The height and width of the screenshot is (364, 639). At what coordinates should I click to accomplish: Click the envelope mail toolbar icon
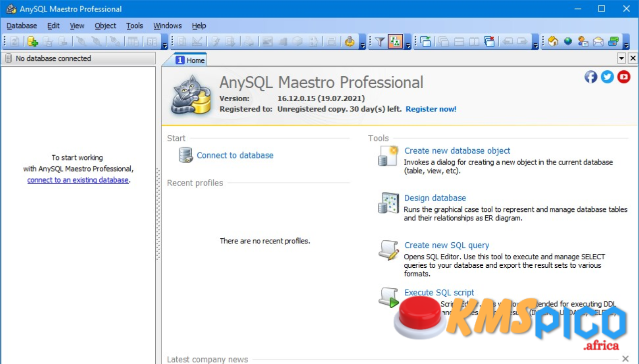(598, 42)
